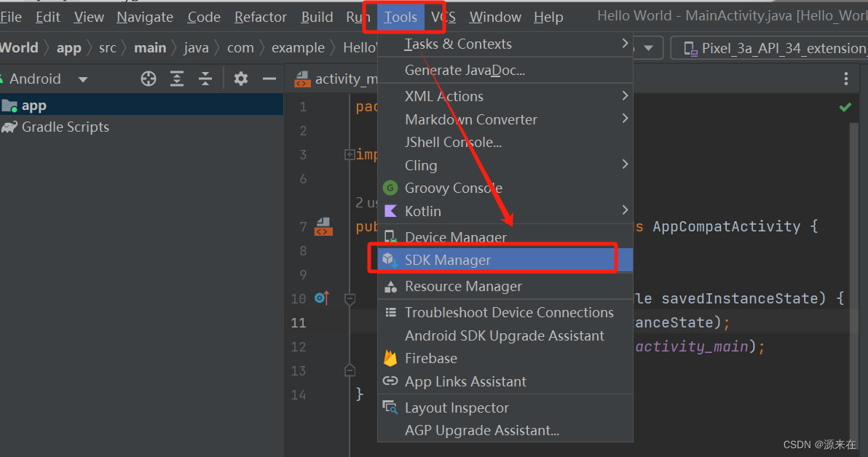Viewport: 868px width, 457px height.
Task: Click the green inspection checkmark
Action: click(x=845, y=107)
